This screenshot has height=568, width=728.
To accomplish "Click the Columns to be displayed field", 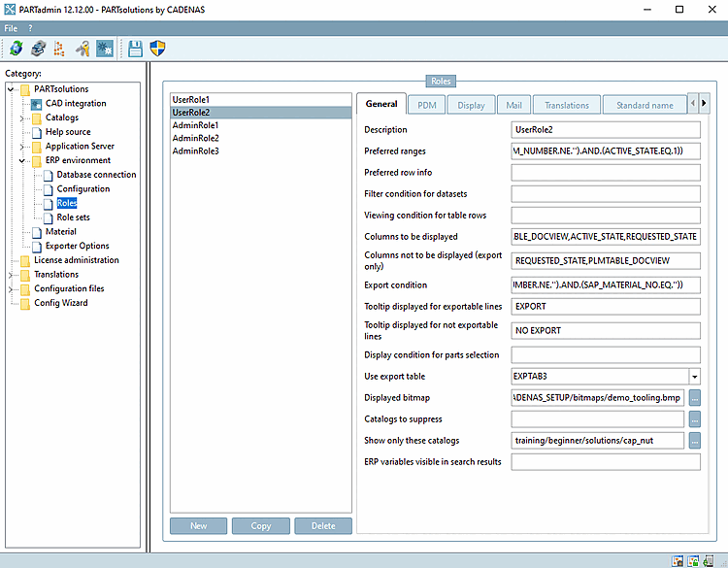I will pos(606,236).
